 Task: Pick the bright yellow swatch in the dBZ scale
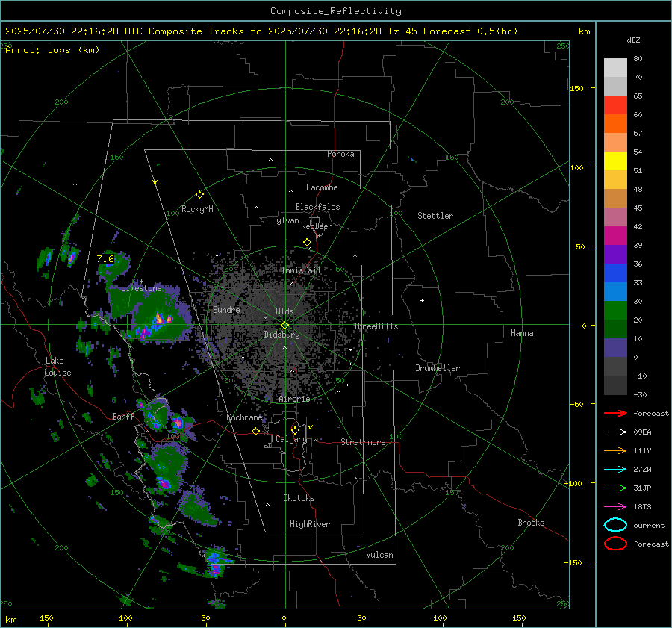coord(615,161)
